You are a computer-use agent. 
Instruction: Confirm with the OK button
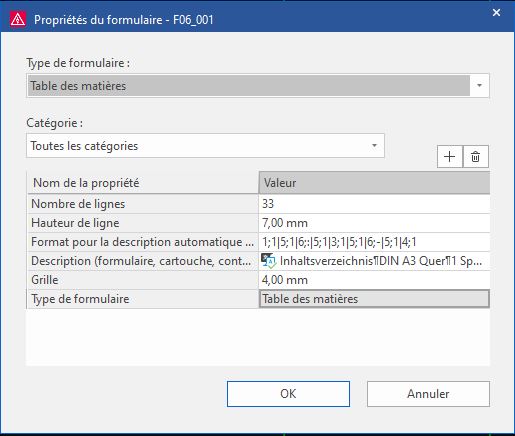point(288,394)
